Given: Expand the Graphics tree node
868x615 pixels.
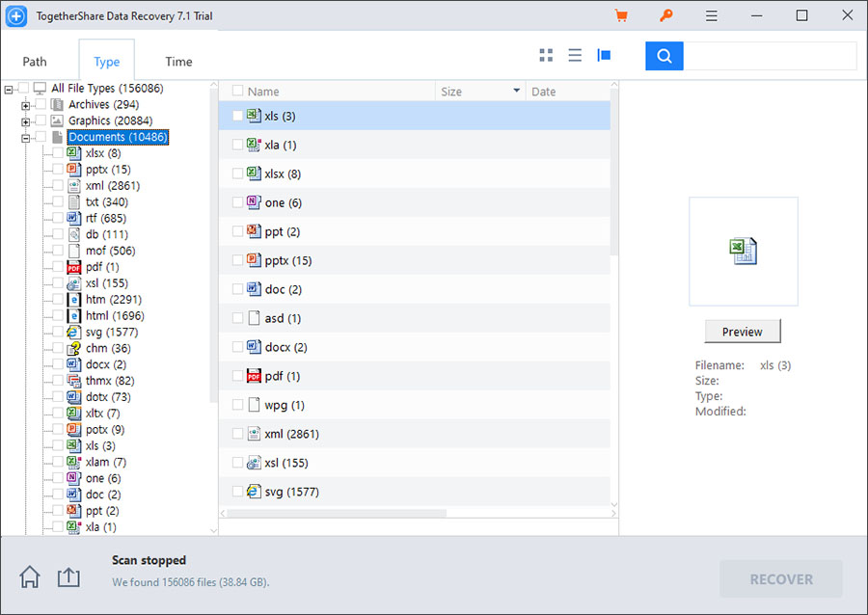Looking at the screenshot, I should (x=25, y=121).
